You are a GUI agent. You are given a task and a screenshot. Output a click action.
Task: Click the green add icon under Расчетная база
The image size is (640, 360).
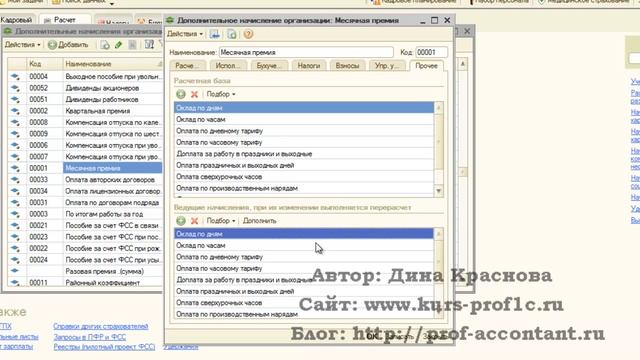tap(181, 94)
